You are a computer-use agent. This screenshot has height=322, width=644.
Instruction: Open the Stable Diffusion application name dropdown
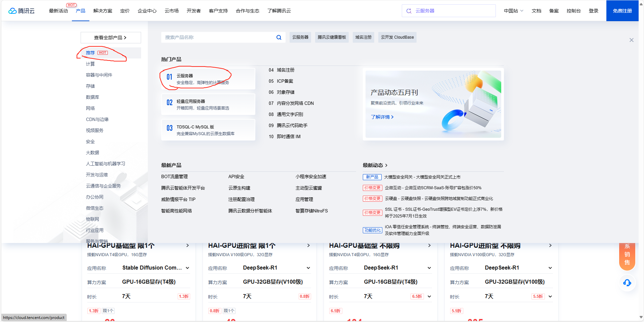click(x=187, y=268)
